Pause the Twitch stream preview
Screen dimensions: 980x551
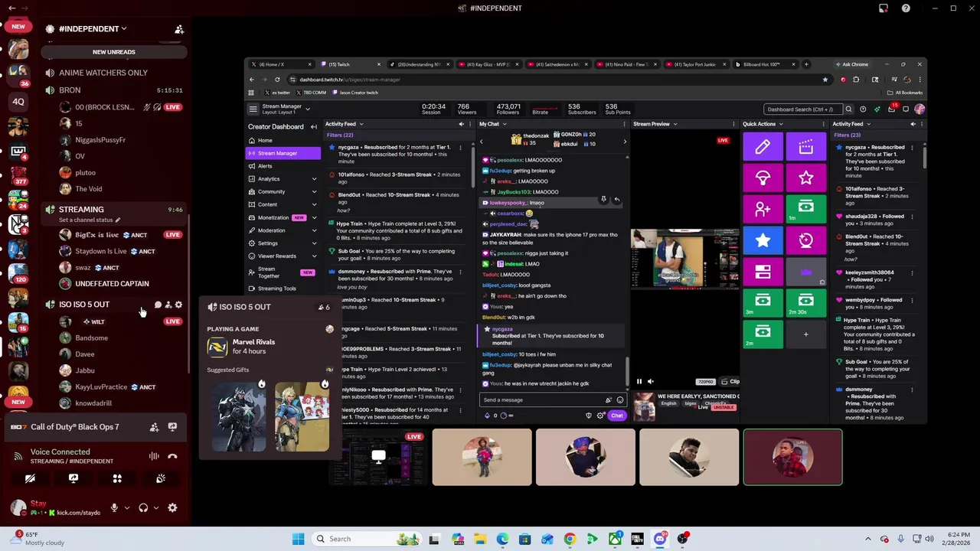coord(639,381)
